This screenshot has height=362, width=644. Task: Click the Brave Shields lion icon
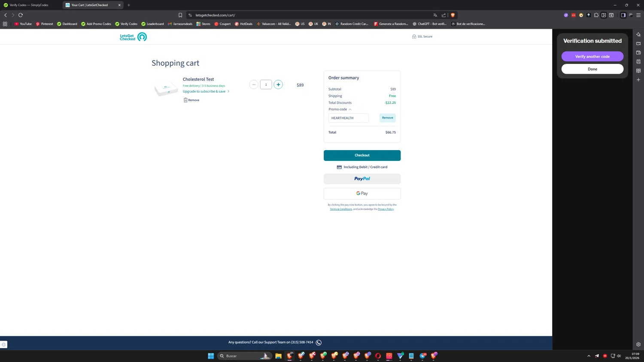453,15
